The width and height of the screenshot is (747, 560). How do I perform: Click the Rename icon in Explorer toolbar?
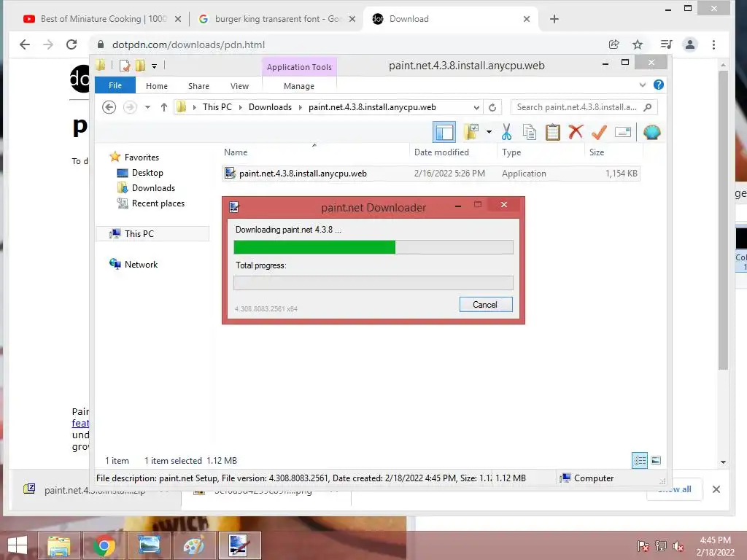click(623, 133)
